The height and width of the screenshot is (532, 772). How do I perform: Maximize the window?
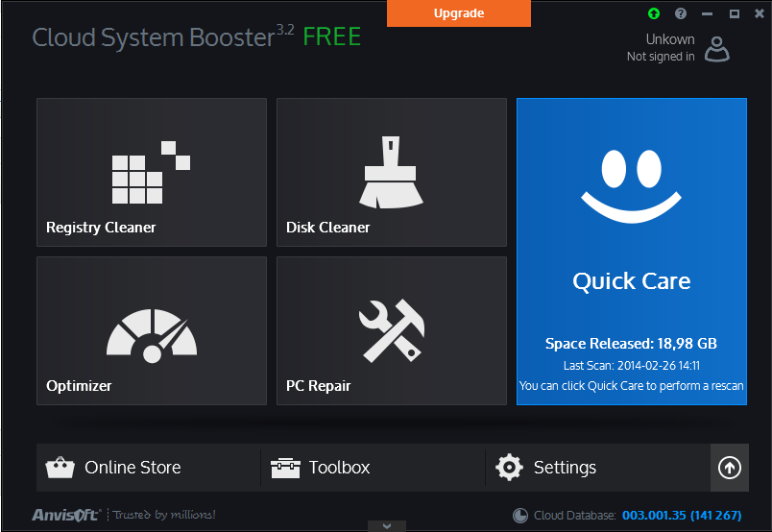click(735, 13)
